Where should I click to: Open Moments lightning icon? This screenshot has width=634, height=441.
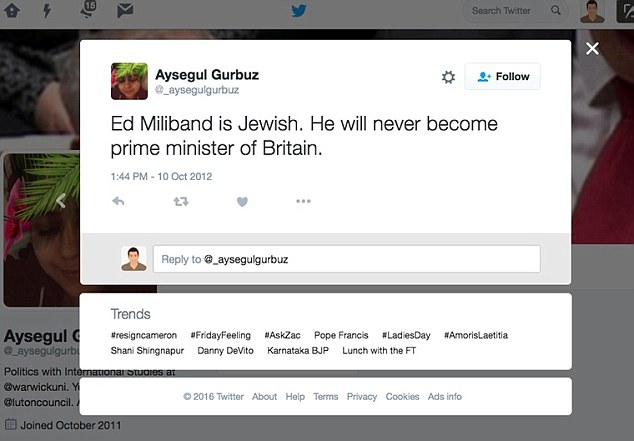tap(48, 11)
